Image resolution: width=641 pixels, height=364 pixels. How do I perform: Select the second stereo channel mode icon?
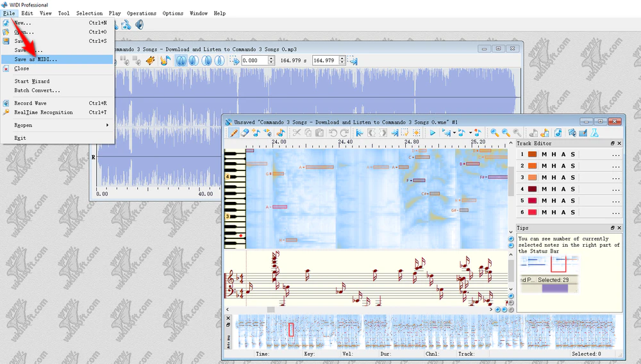pyautogui.click(x=194, y=61)
